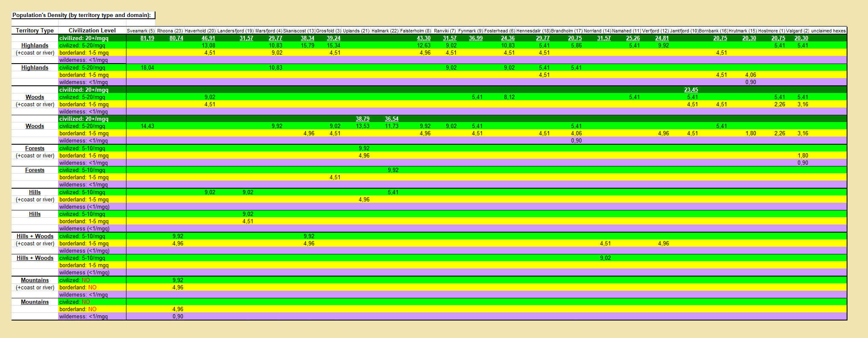This screenshot has height=338, width=868.
Task: Select cell 5,86 under Brandholm
Action: click(576, 45)
